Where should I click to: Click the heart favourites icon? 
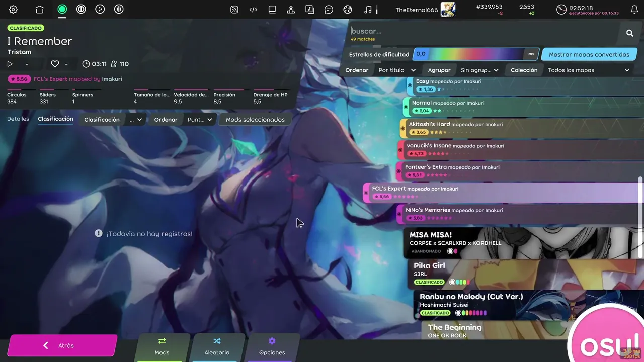coord(55,64)
